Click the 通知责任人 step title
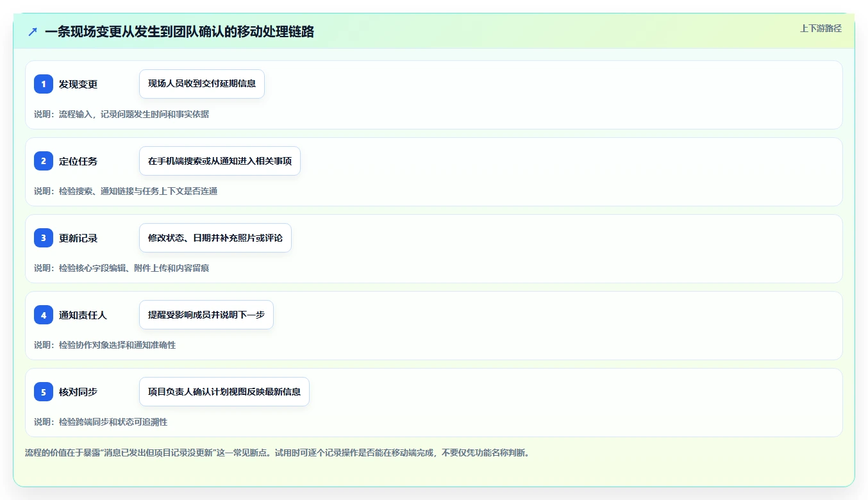868x500 pixels. (x=83, y=315)
